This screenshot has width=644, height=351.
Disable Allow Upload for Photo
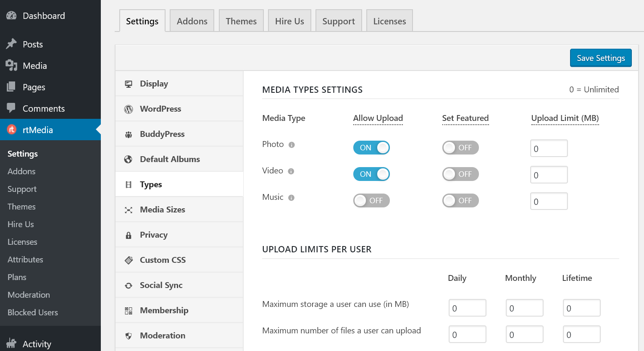371,147
